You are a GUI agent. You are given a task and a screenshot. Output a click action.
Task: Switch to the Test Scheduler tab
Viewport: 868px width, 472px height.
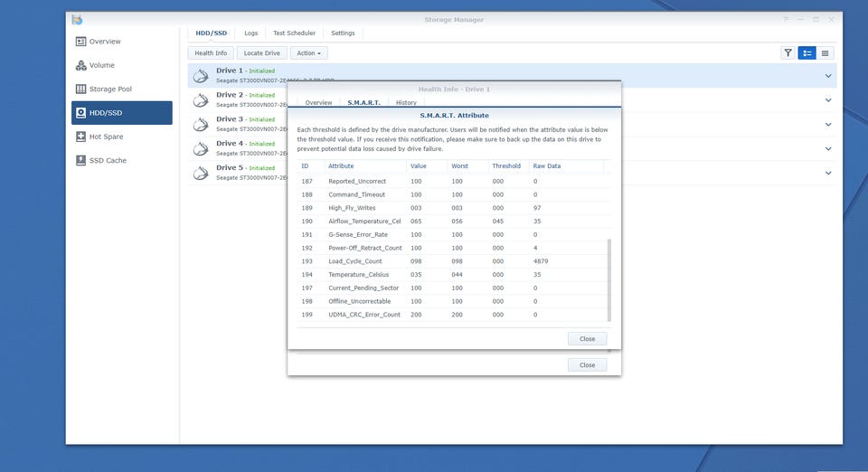[x=294, y=33]
